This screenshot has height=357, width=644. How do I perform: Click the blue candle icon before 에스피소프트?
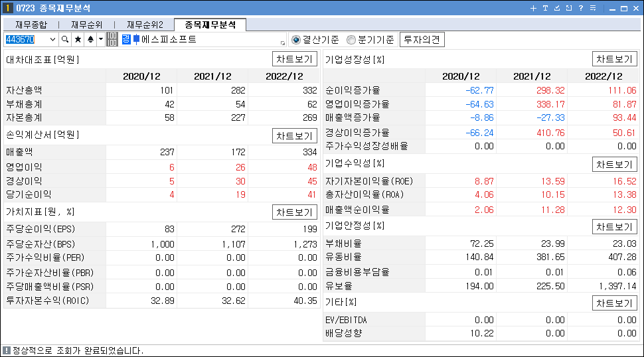pos(136,39)
